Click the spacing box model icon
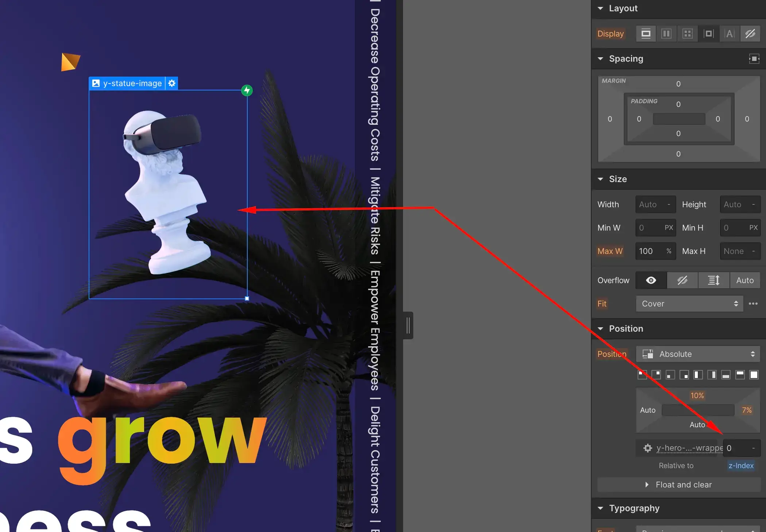Viewport: 766px width, 532px height. 754,59
